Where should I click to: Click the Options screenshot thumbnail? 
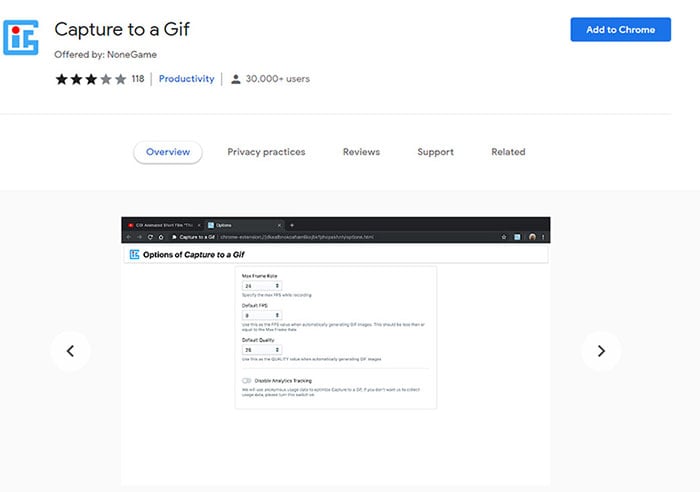336,351
